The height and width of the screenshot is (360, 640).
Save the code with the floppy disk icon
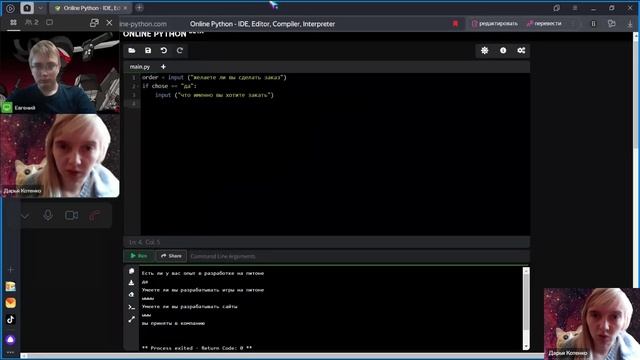148,51
